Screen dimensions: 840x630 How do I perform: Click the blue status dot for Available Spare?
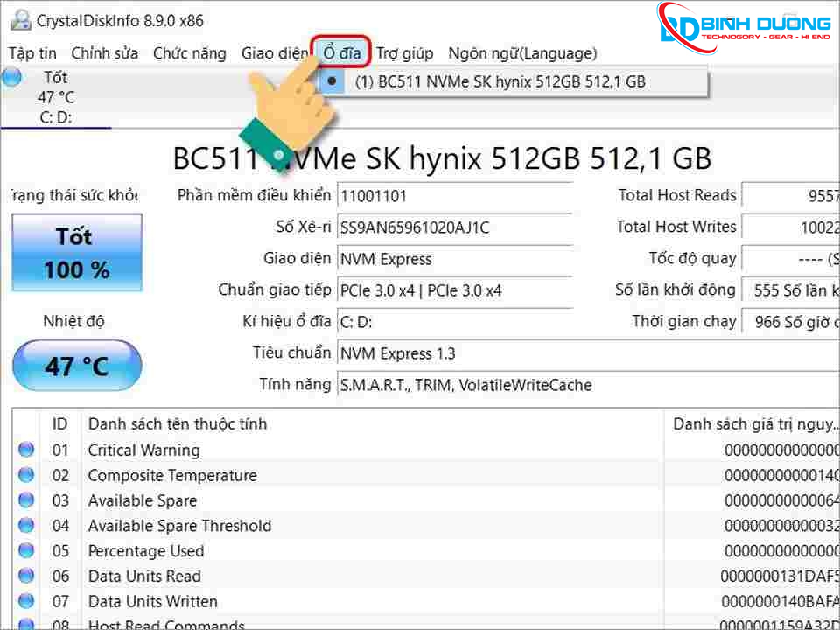coord(25,500)
